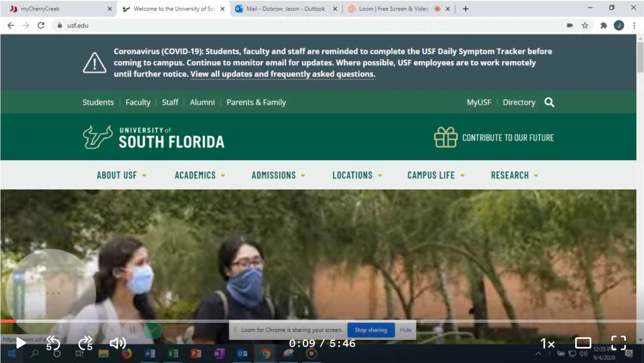Click the gift box contribute icon
Screen dimensions: 644x363
click(x=445, y=137)
